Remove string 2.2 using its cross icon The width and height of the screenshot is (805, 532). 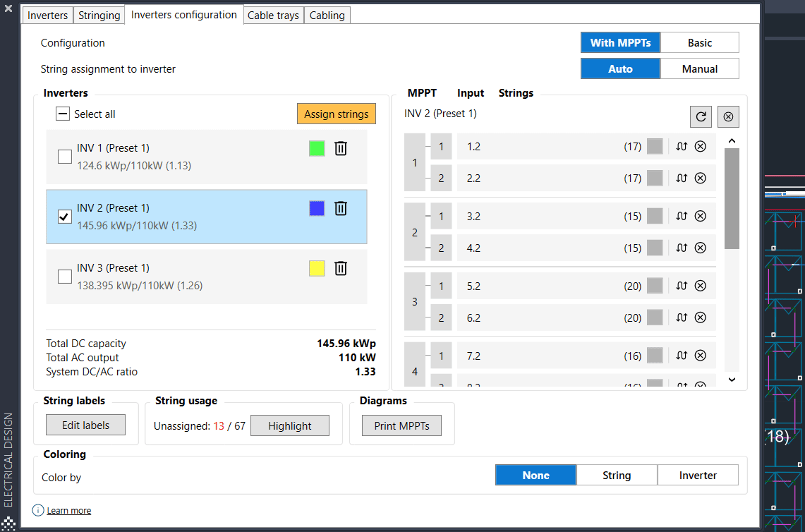click(x=700, y=178)
